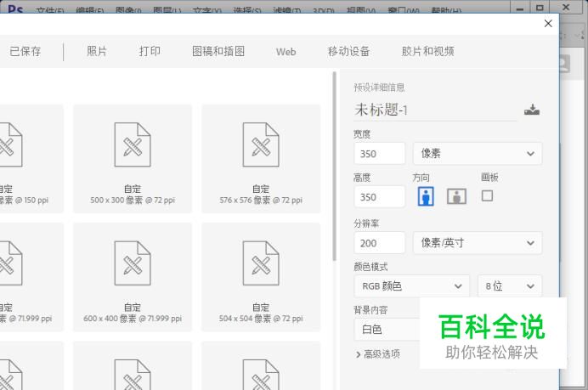The width and height of the screenshot is (588, 390).
Task: Open the 白色 background contents dropdown
Action: (x=387, y=330)
